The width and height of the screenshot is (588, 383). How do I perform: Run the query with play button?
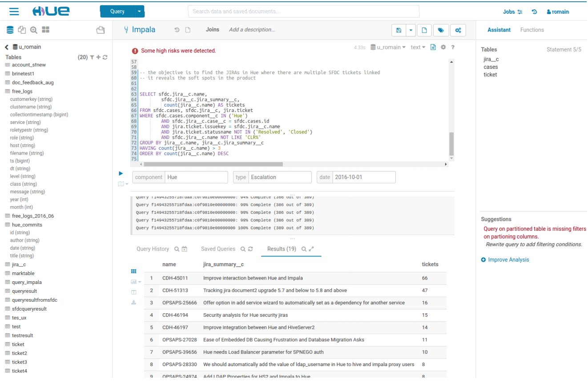point(121,173)
